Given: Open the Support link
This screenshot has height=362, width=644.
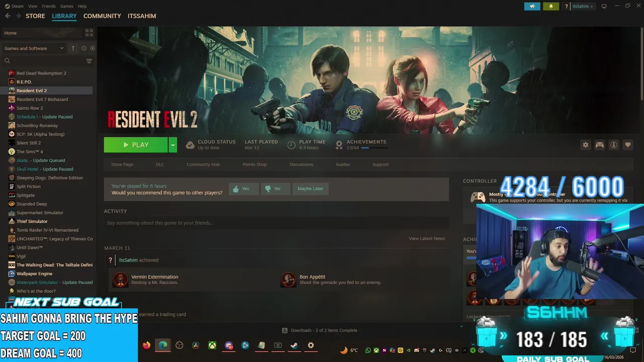Looking at the screenshot, I should click(x=380, y=164).
